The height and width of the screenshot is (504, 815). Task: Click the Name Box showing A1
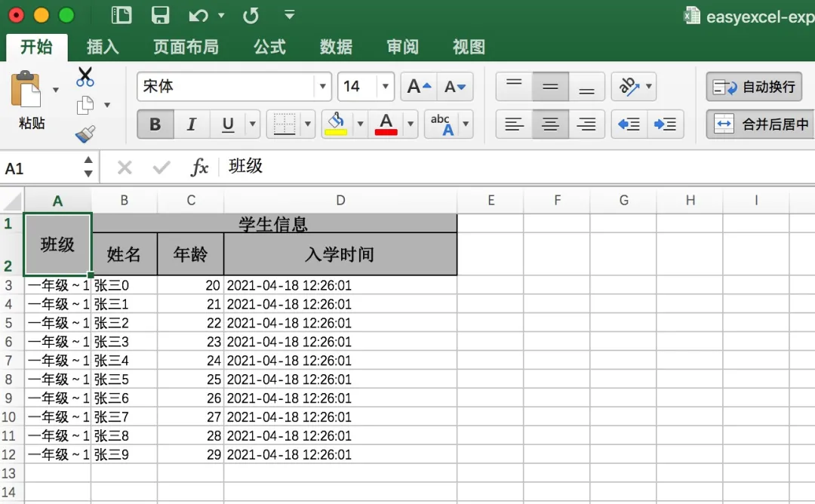(x=42, y=167)
